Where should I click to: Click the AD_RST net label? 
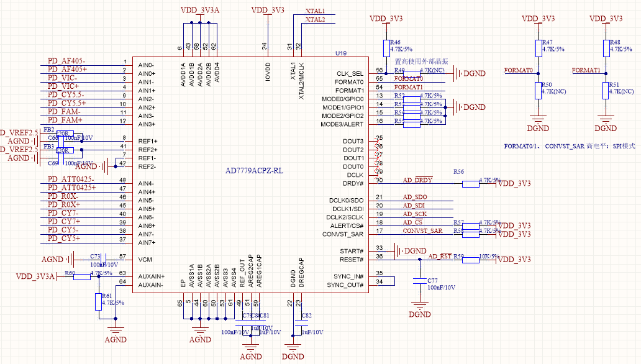click(440, 257)
